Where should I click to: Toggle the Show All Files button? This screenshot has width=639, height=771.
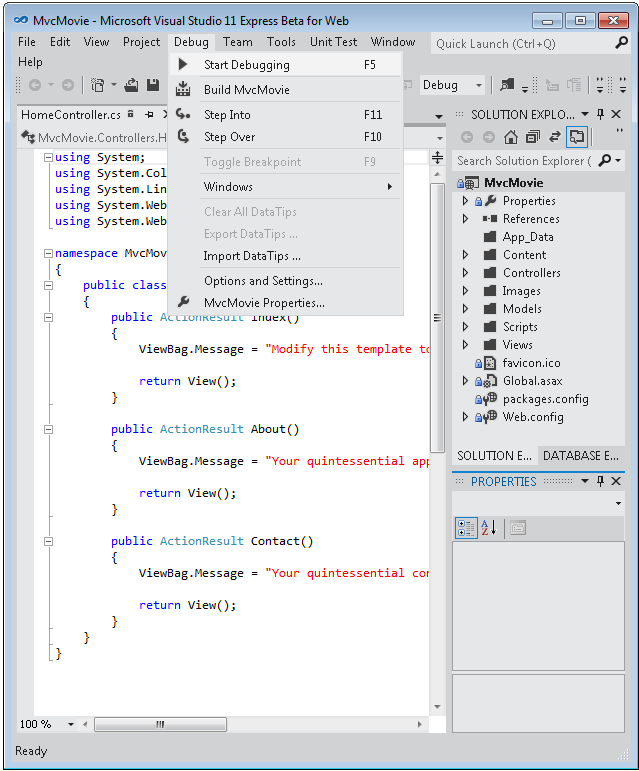coord(577,137)
